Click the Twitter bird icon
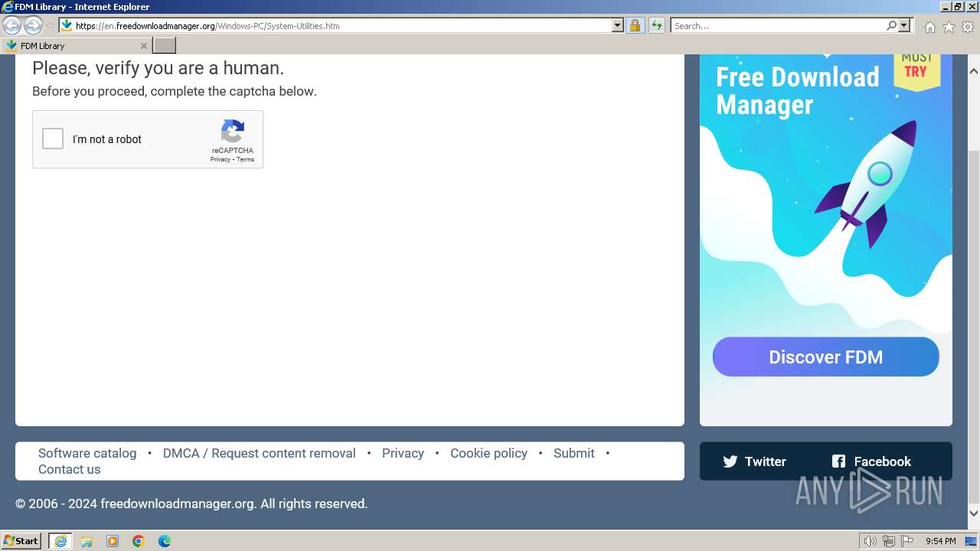980x551 pixels. pyautogui.click(x=730, y=461)
